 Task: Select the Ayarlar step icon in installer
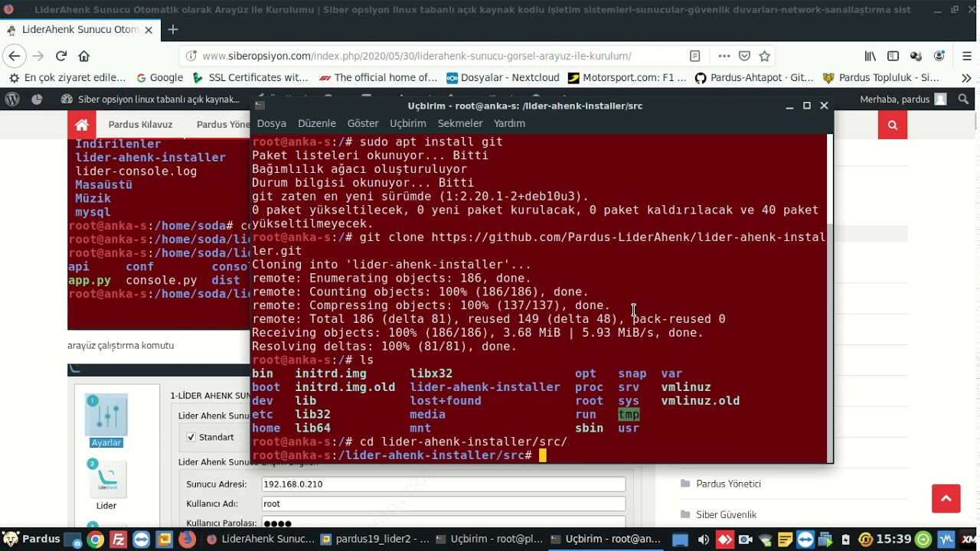pos(106,421)
